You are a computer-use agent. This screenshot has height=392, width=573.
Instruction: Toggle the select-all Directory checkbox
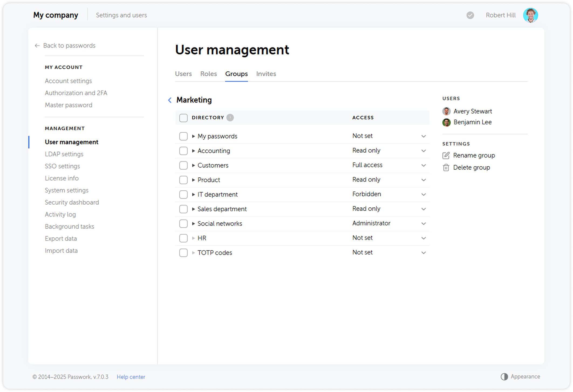click(x=183, y=118)
